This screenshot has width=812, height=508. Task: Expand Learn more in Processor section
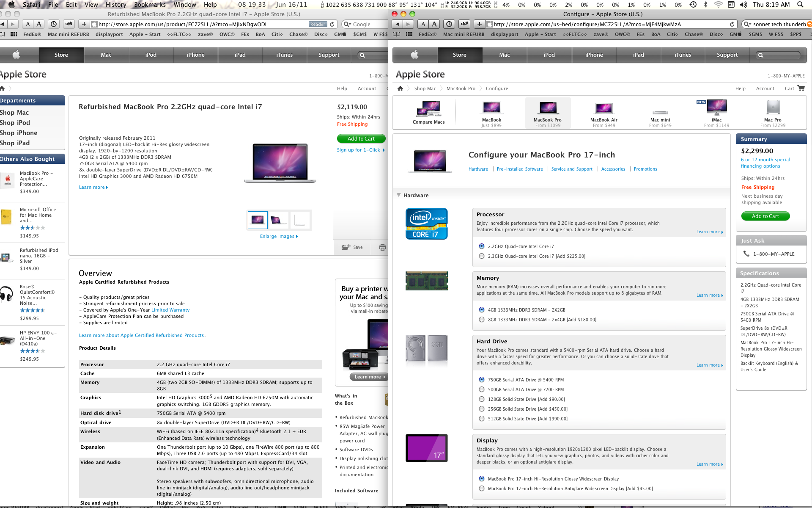[710, 232]
